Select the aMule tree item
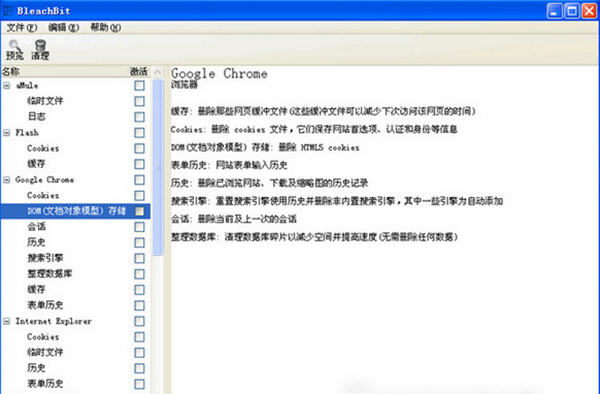Viewport: 600px width, 394px height. [27, 85]
